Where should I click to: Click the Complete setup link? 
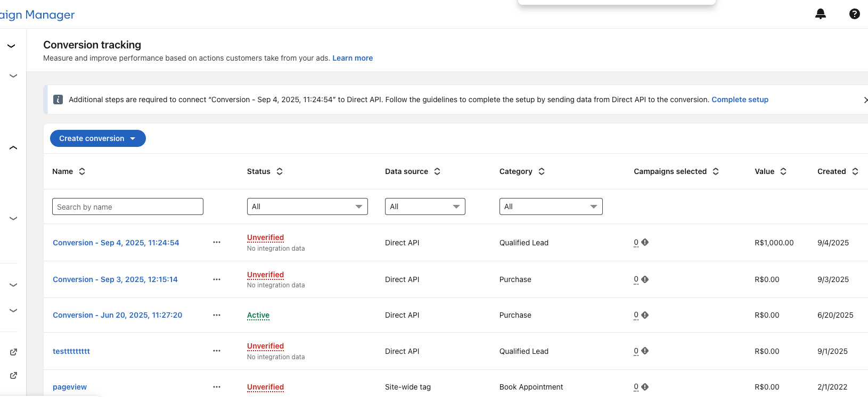point(740,100)
